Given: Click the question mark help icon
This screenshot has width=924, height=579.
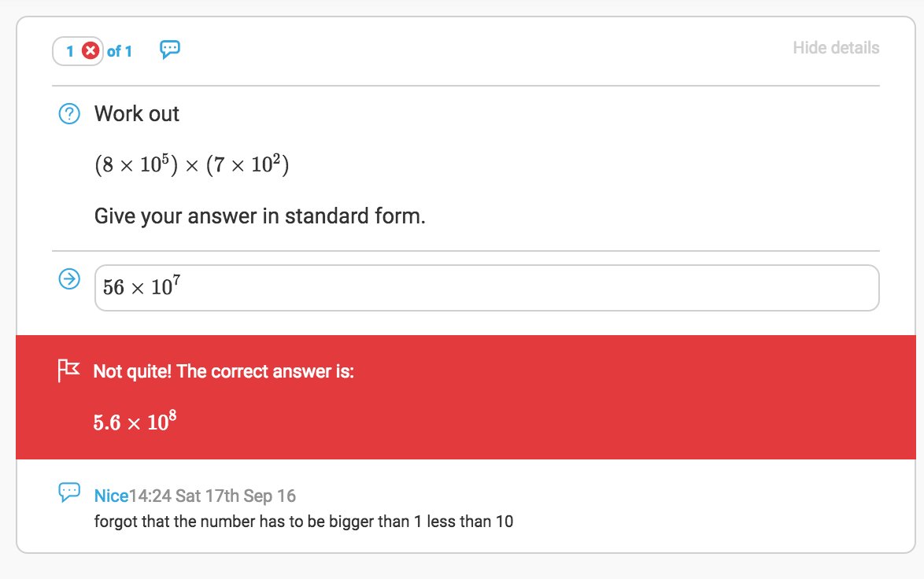Looking at the screenshot, I should click(x=69, y=113).
